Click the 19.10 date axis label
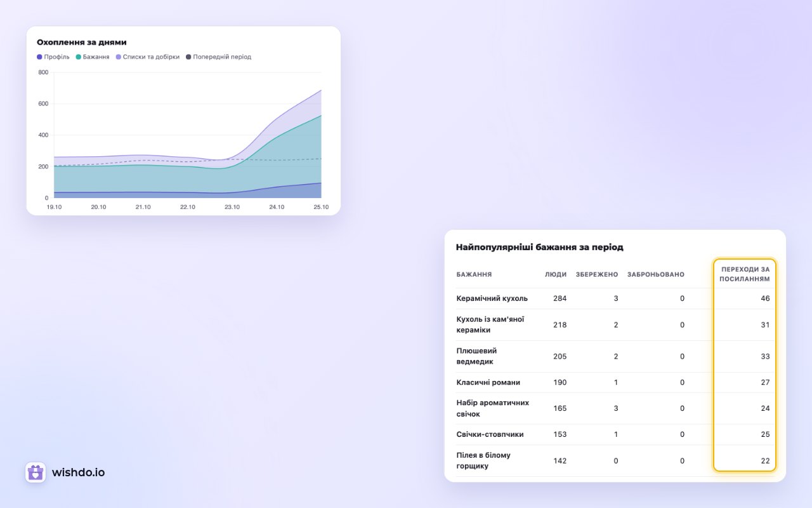 (x=54, y=207)
